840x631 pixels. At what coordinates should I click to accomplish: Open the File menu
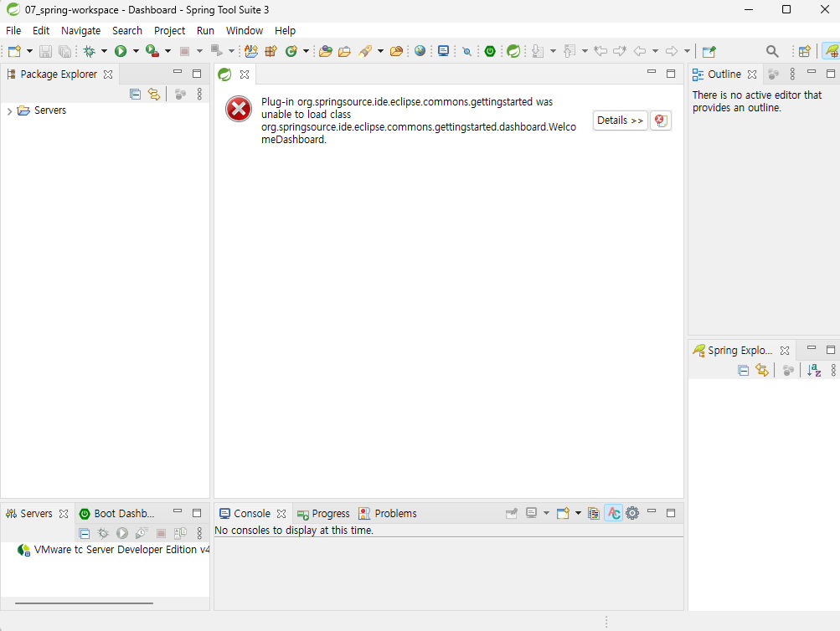[13, 30]
